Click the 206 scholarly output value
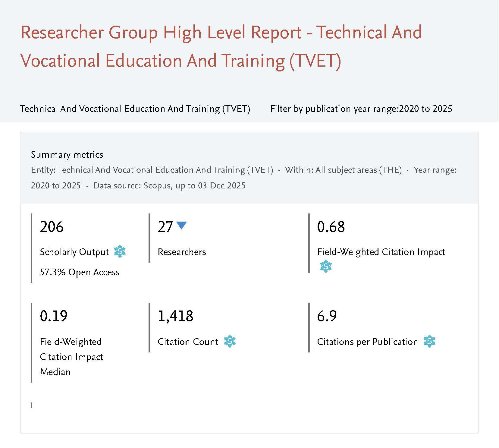Viewport: 499px width, 448px height. tap(52, 227)
